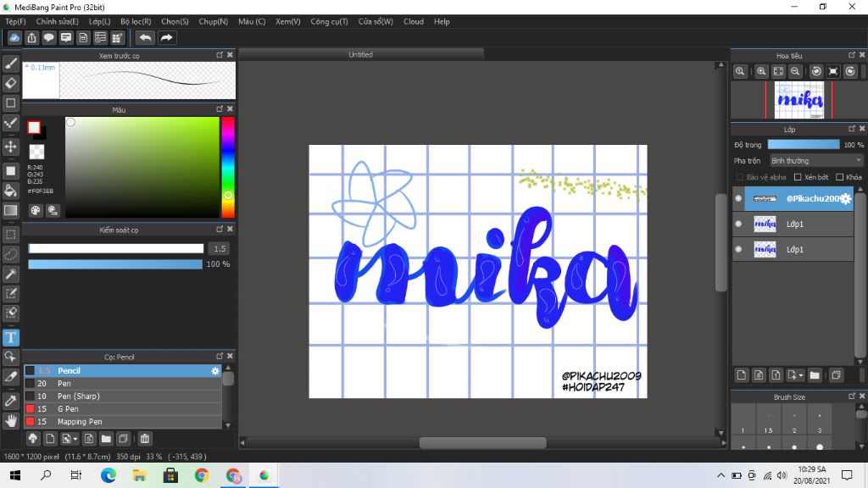Click the Undo arrow in toolbar
The width and height of the screenshot is (868, 488).
tap(146, 37)
